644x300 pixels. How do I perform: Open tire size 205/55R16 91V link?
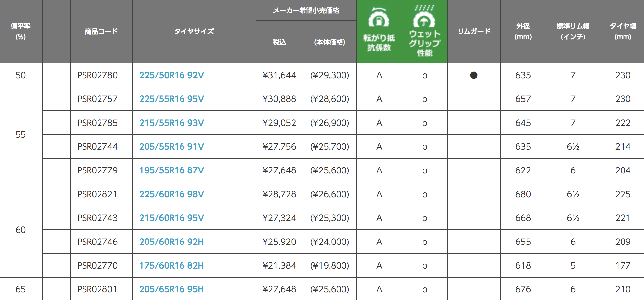coord(172,147)
